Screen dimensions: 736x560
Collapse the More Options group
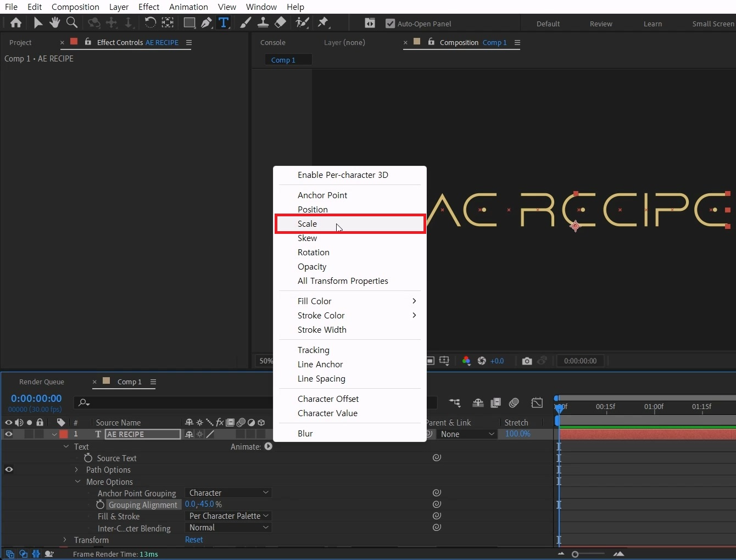coord(77,481)
